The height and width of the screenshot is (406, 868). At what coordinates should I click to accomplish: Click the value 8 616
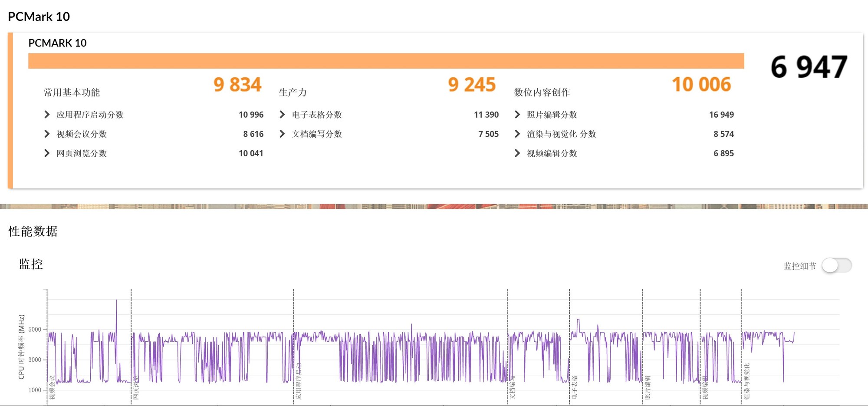(253, 134)
